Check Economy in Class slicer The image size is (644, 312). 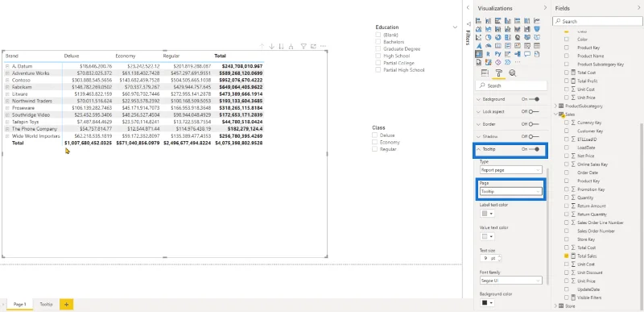pyautogui.click(x=374, y=142)
